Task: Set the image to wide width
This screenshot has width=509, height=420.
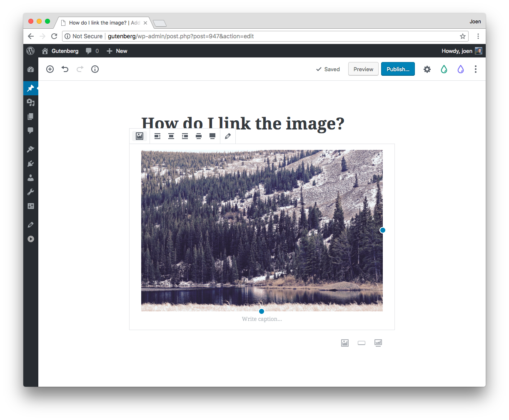Action: click(199, 136)
